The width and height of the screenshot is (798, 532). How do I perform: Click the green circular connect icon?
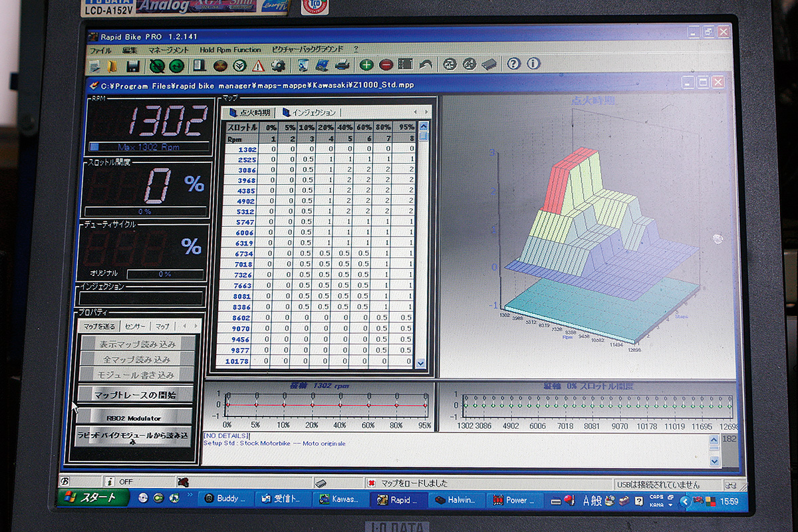176,65
